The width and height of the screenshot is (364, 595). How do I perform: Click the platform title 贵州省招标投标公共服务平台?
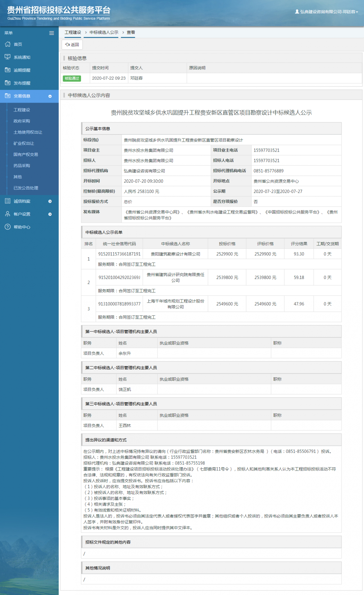(59, 10)
